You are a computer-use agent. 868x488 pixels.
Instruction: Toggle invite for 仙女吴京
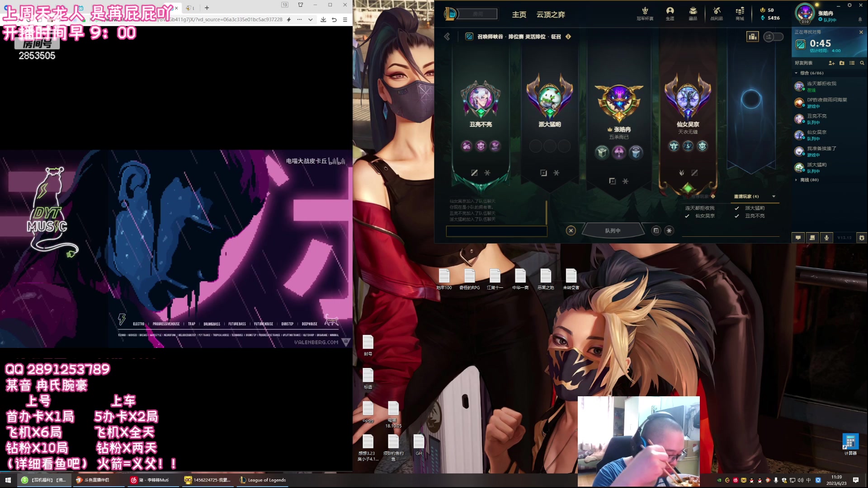pyautogui.click(x=700, y=216)
